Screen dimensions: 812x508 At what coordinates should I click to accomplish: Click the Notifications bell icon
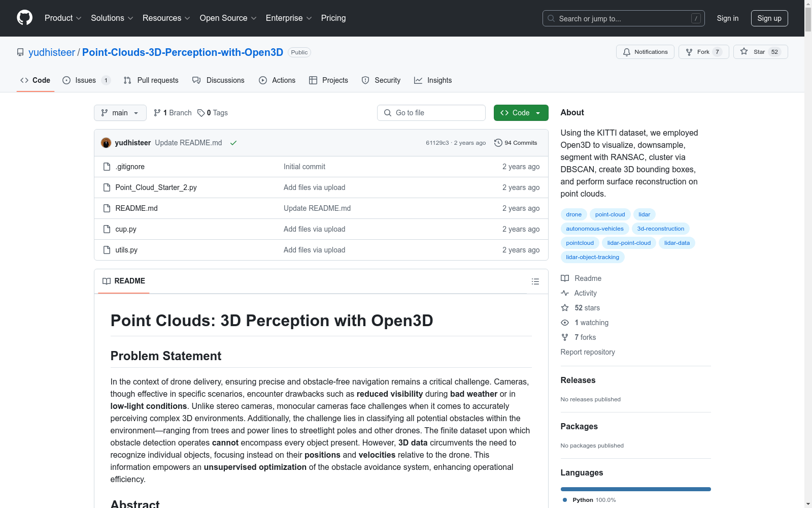[627, 52]
